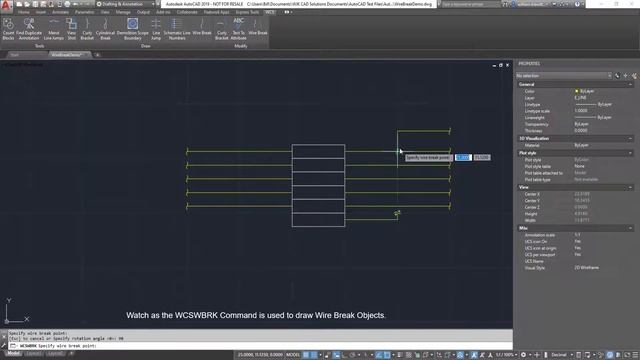
Task: Toggle grid display in the status bar
Action: 306,355
